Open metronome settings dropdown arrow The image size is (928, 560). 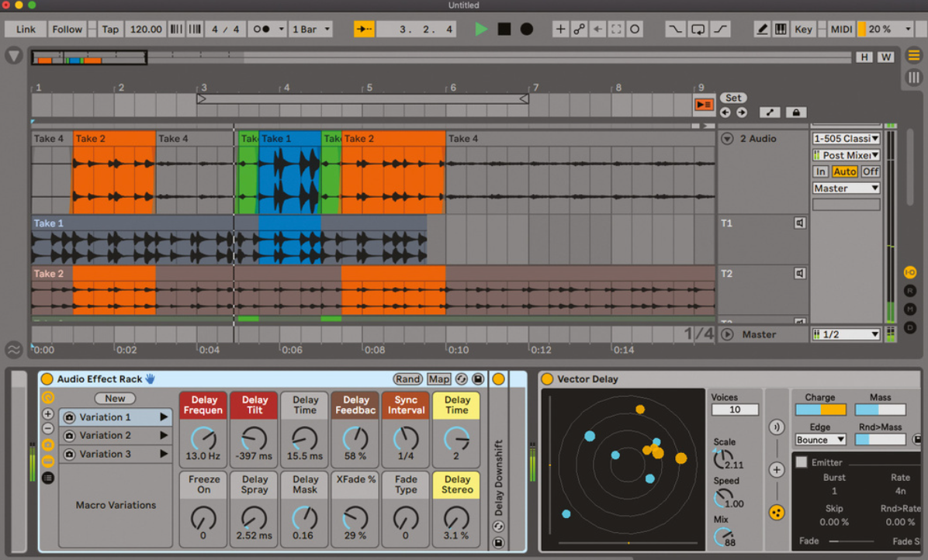coord(281,29)
